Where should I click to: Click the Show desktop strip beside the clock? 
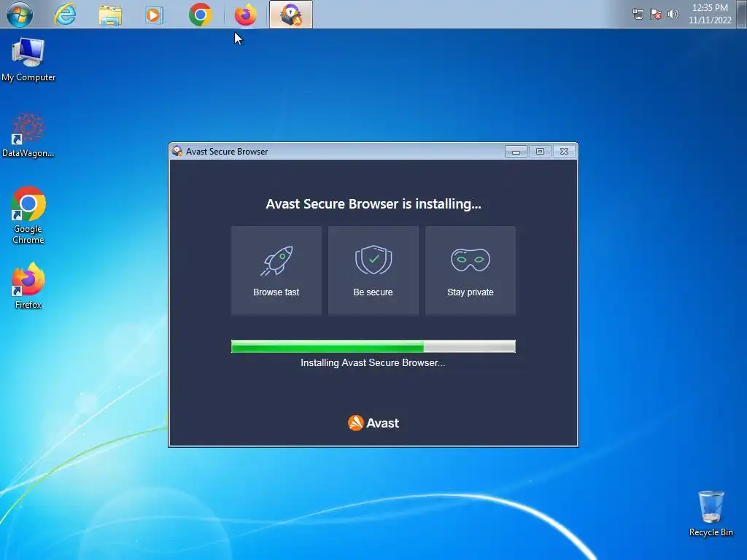pos(742,14)
